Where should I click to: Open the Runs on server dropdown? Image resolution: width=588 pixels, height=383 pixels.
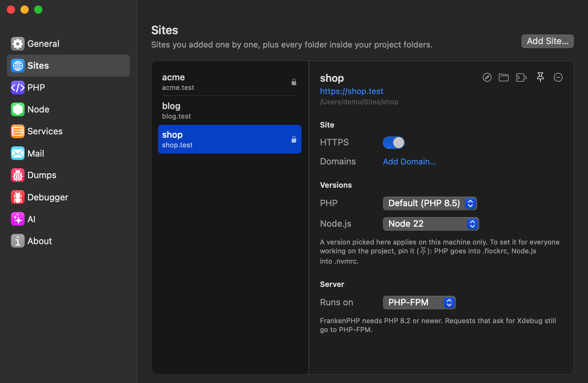(x=419, y=303)
